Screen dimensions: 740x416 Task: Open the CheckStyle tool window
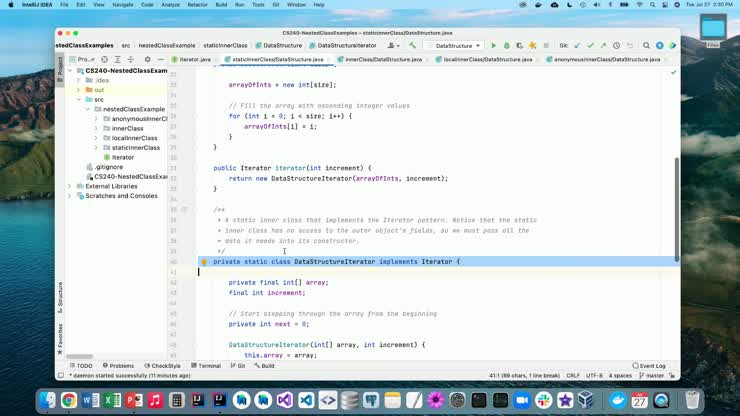[162, 366]
